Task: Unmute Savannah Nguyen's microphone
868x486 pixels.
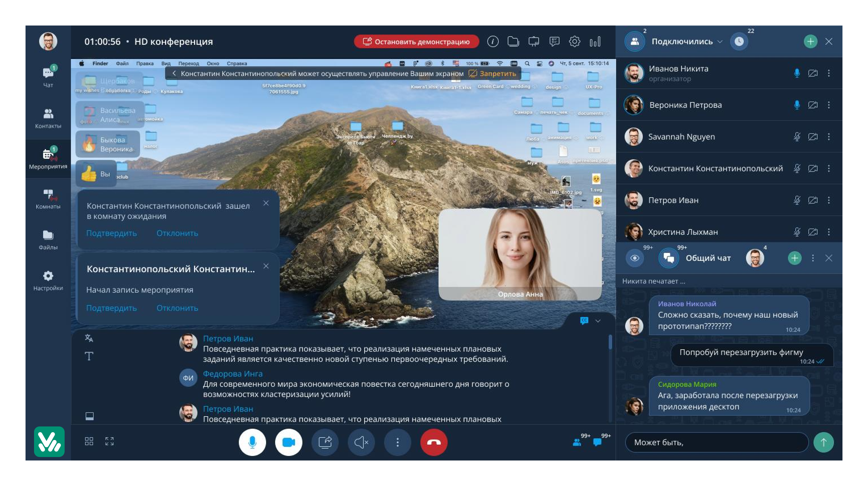Action: click(x=797, y=137)
